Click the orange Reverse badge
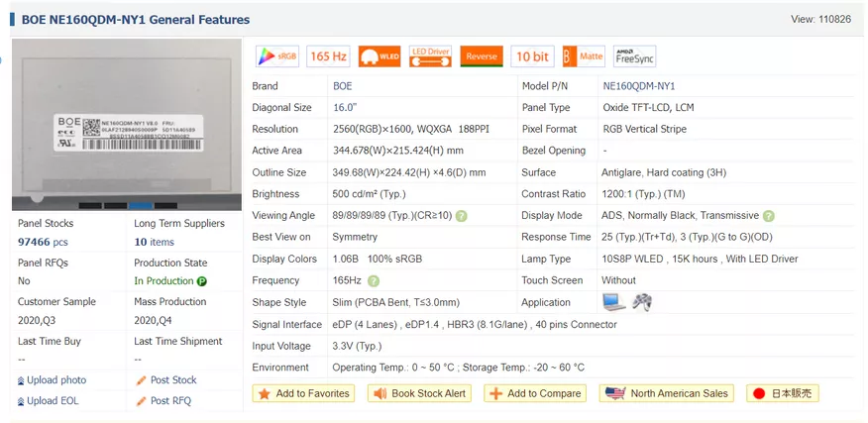Image resolution: width=868 pixels, height=423 pixels. pos(482,56)
